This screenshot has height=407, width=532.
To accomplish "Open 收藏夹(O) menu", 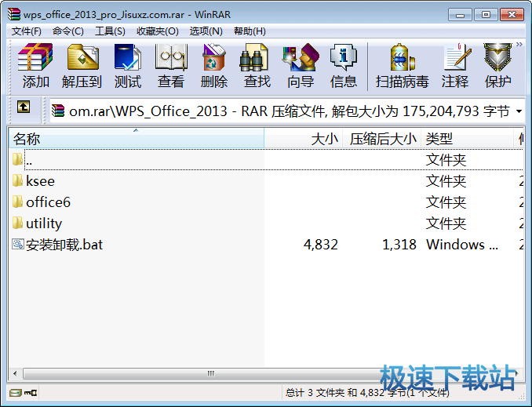I will (158, 31).
